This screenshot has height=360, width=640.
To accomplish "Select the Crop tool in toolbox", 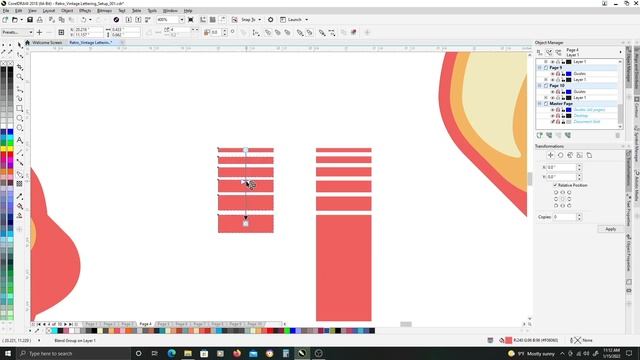I will [20, 67].
